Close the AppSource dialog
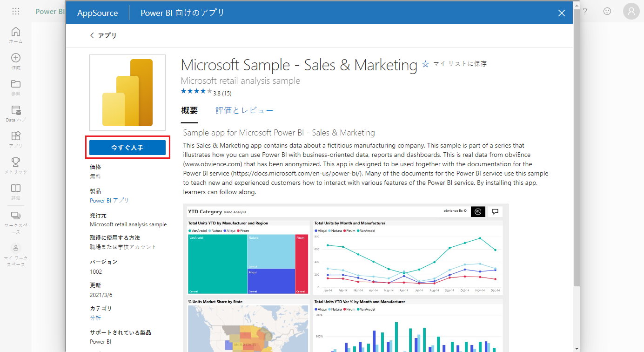This screenshot has width=644, height=352. pos(562,13)
